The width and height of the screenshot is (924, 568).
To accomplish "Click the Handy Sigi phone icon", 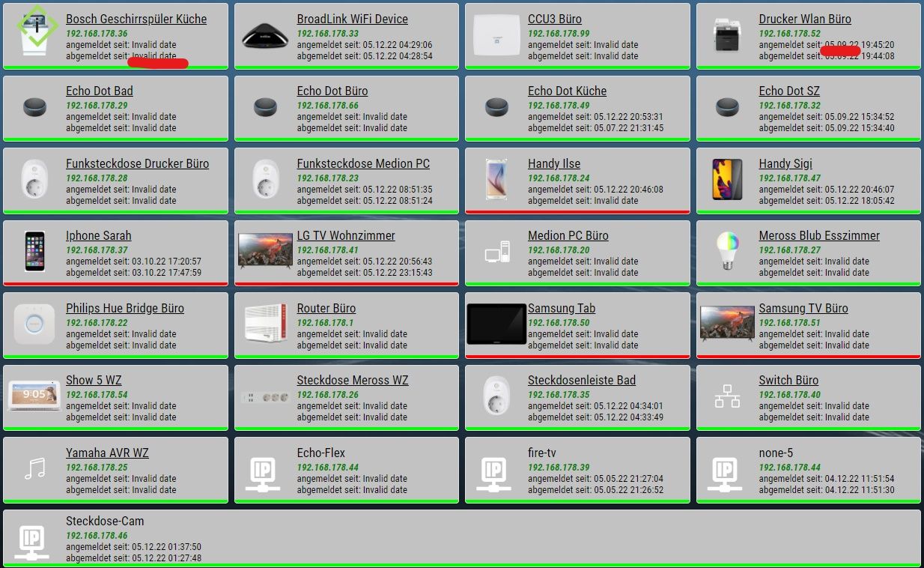I will (728, 179).
